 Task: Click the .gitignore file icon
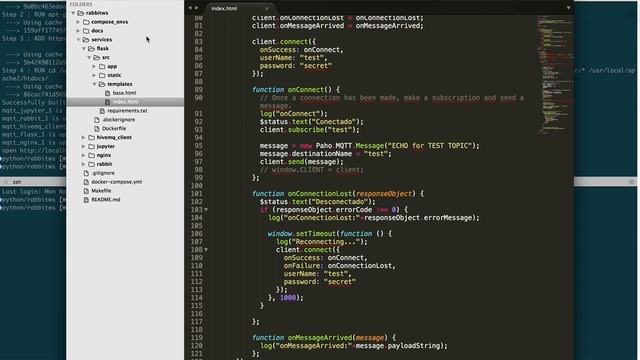tap(86, 173)
